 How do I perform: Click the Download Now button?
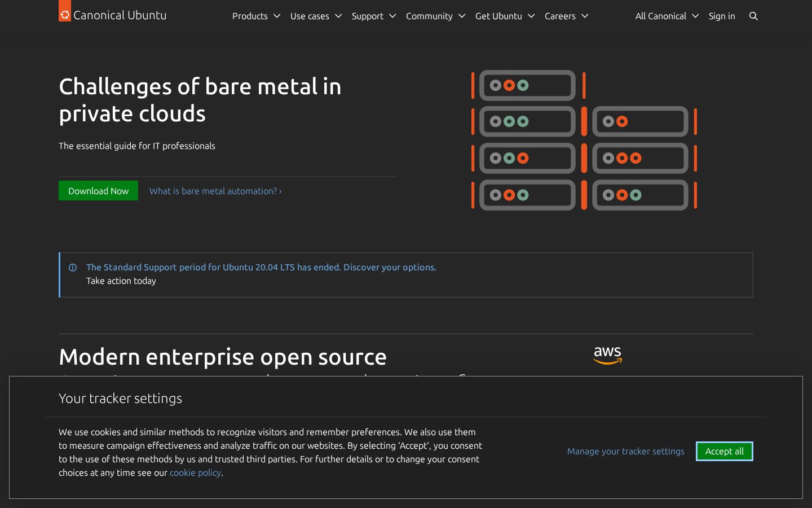tap(98, 191)
